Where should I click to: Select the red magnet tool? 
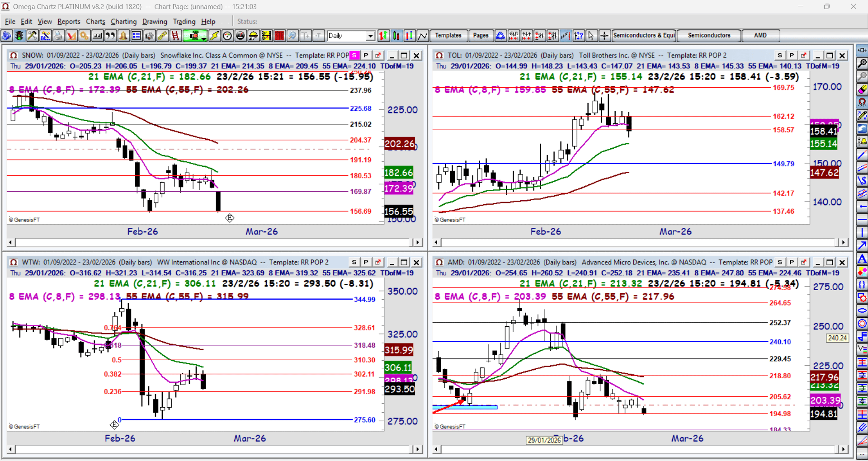[x=862, y=103]
